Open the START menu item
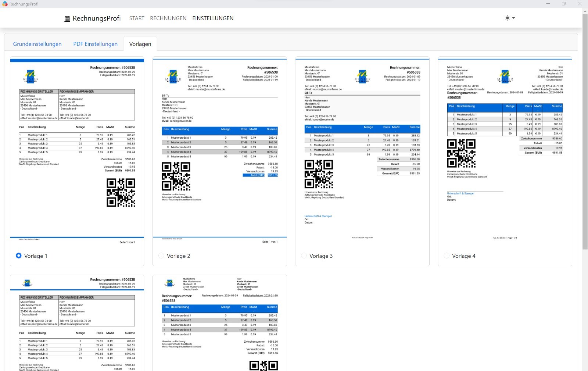This screenshot has height=371, width=588. pyautogui.click(x=137, y=18)
